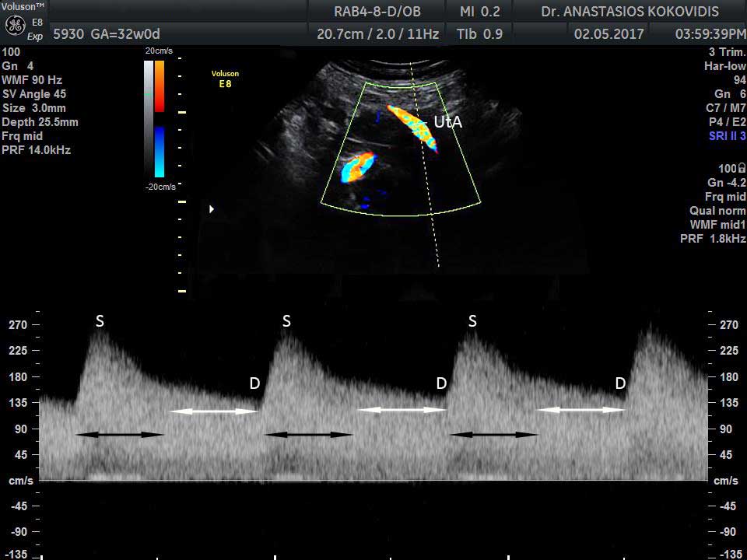The width and height of the screenshot is (747, 560).
Task: Click the 'Gn -4.2' color gain value
Action: pyautogui.click(x=727, y=183)
